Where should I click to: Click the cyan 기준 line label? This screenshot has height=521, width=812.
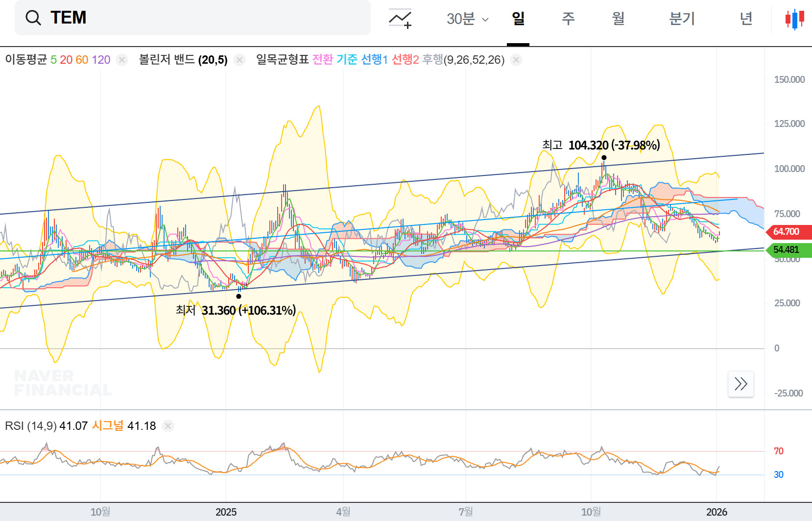(x=347, y=60)
